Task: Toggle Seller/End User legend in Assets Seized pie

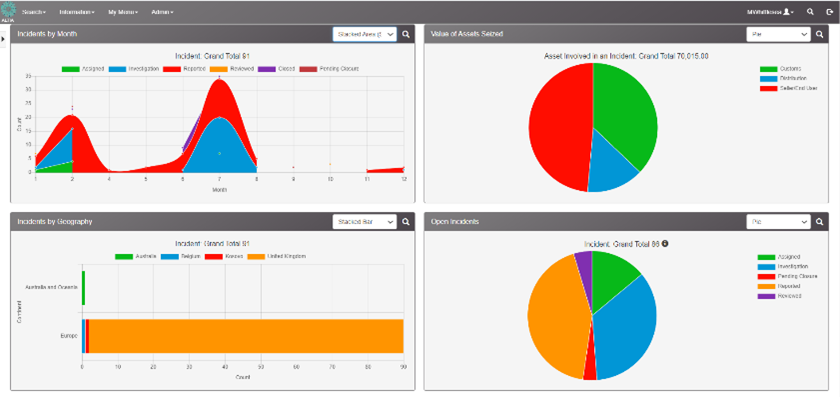Action: (788, 87)
